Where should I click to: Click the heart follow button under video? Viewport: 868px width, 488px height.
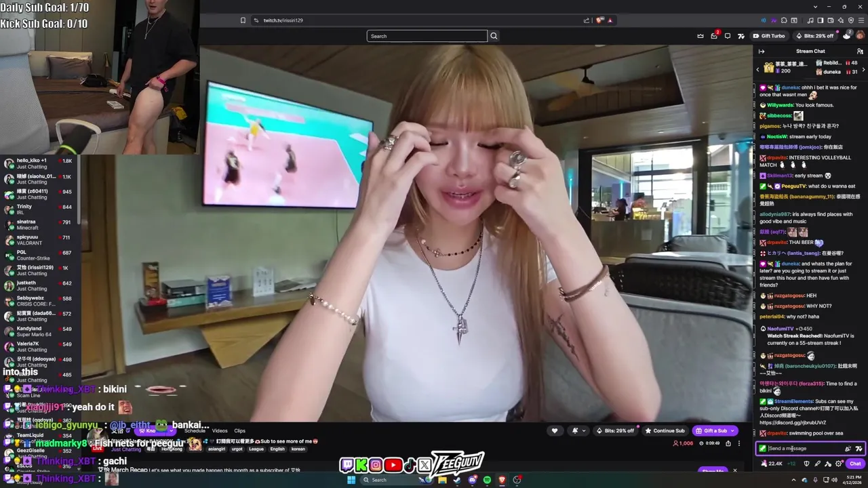[x=555, y=430]
